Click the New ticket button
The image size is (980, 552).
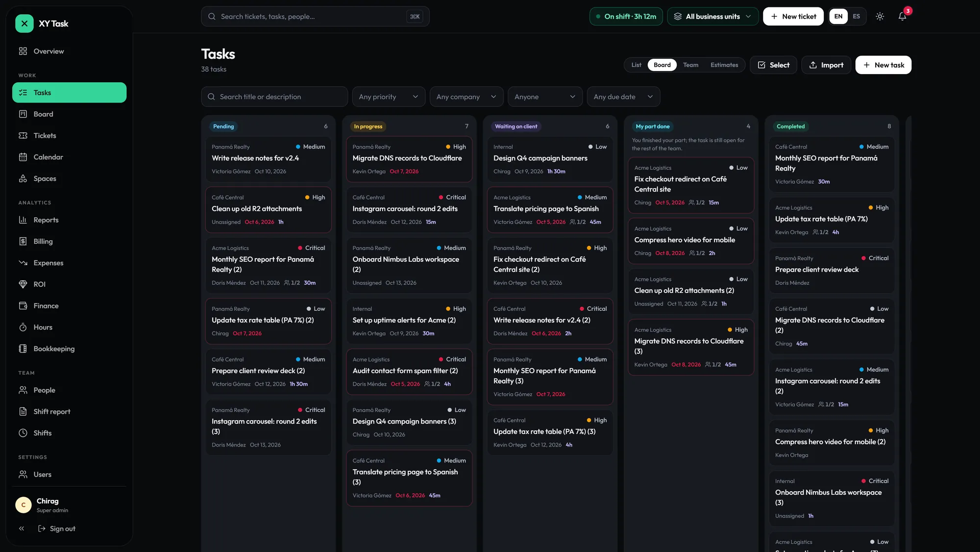coord(793,16)
